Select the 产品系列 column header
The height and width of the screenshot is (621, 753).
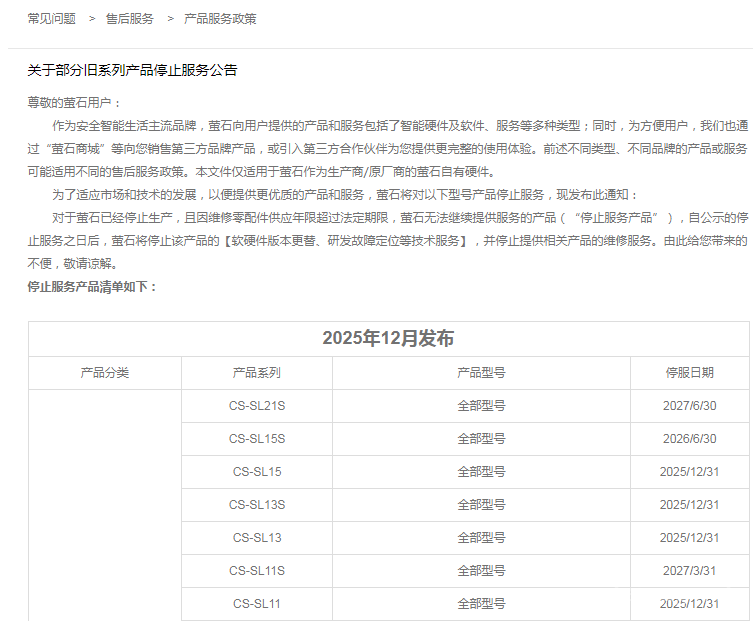(257, 372)
